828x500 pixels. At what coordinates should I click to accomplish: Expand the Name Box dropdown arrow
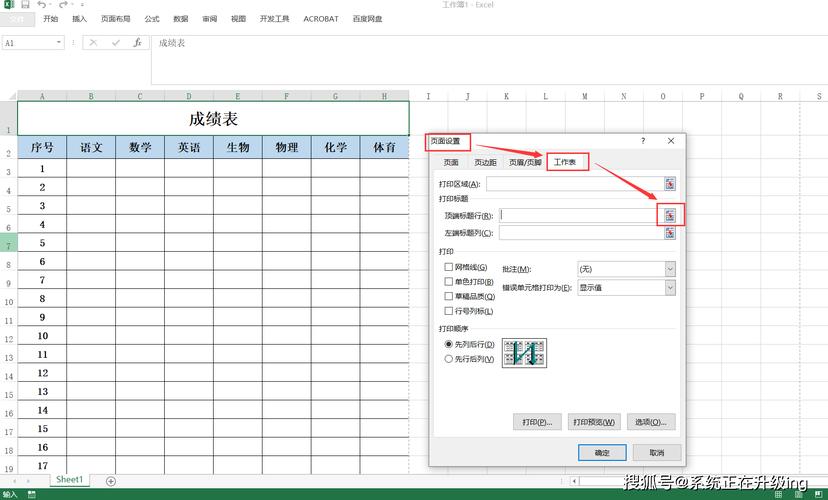[x=59, y=43]
